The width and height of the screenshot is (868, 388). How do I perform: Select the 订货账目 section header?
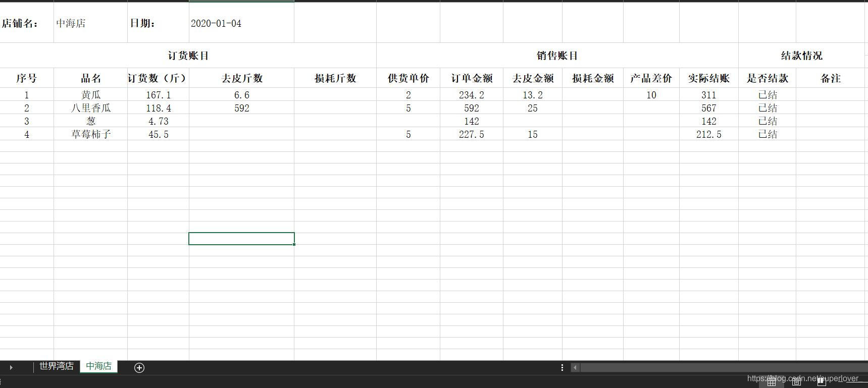click(188, 56)
